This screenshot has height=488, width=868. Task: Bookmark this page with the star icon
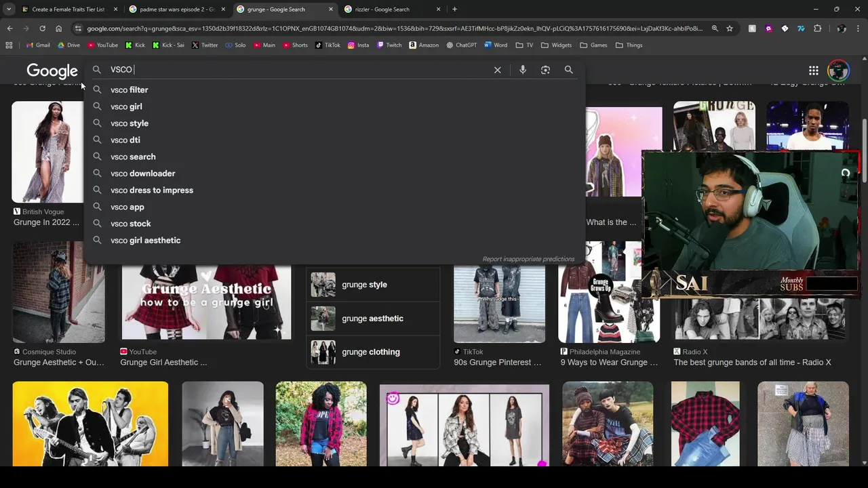pos(729,28)
